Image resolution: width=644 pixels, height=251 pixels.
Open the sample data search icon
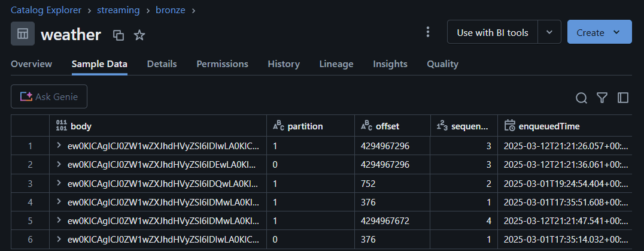[581, 98]
